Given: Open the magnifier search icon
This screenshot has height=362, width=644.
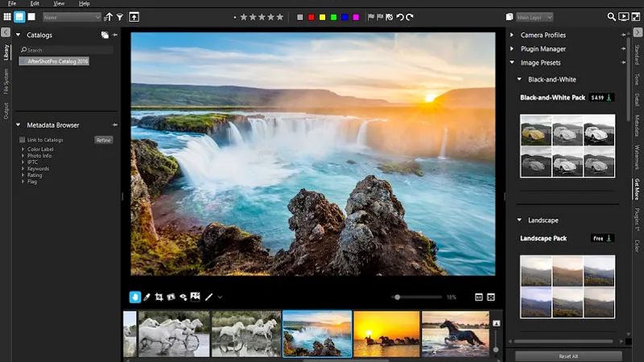Looking at the screenshot, I should [x=611, y=17].
